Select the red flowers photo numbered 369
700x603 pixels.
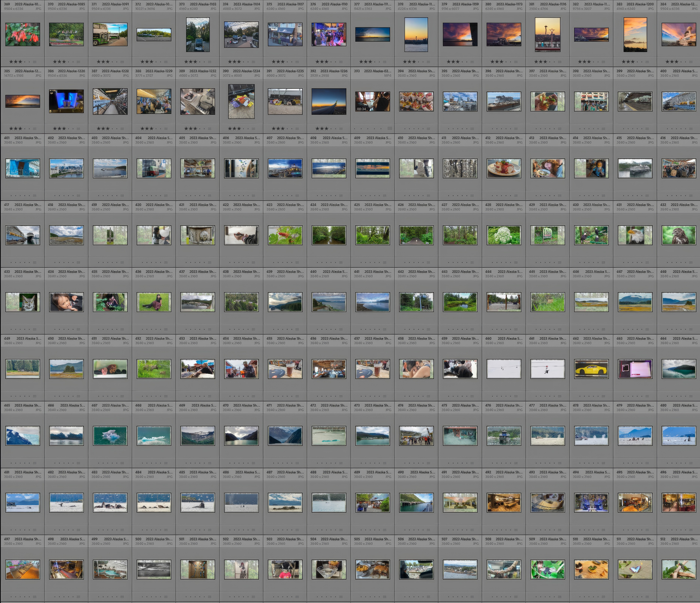click(23, 35)
